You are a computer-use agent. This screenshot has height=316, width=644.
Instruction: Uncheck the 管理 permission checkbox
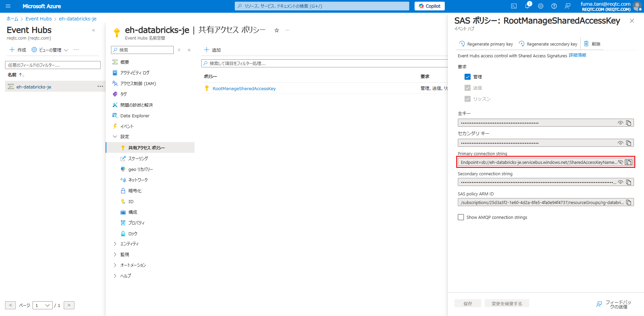pyautogui.click(x=468, y=76)
